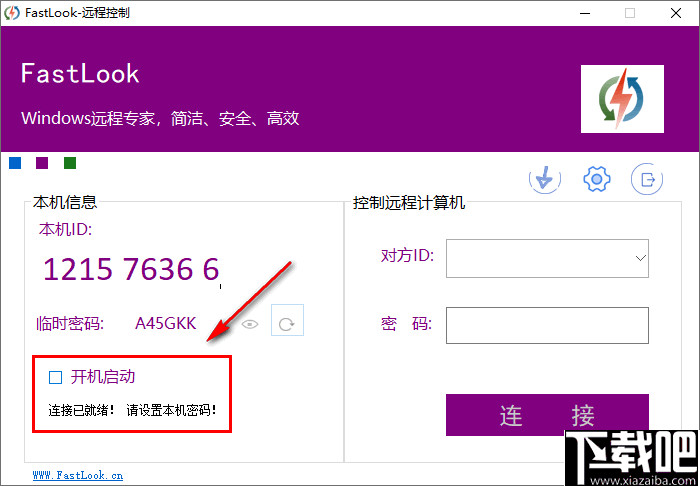Click the 连接 connect button
Image resolution: width=700 pixels, height=486 pixels.
tap(547, 415)
